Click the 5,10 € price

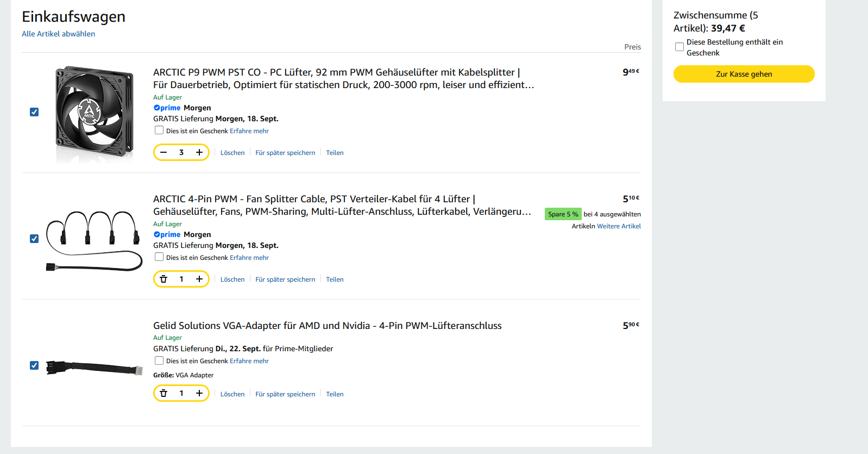(631, 198)
